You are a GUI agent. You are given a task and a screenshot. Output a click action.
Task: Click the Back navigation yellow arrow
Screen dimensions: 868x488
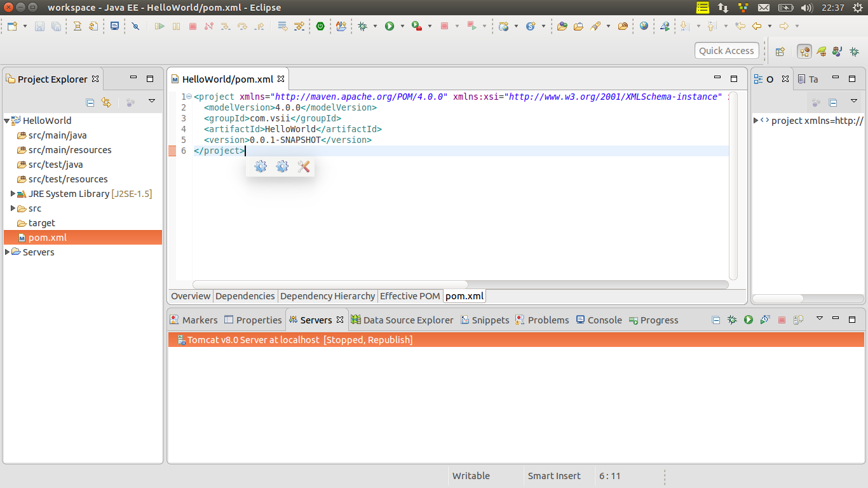[756, 26]
